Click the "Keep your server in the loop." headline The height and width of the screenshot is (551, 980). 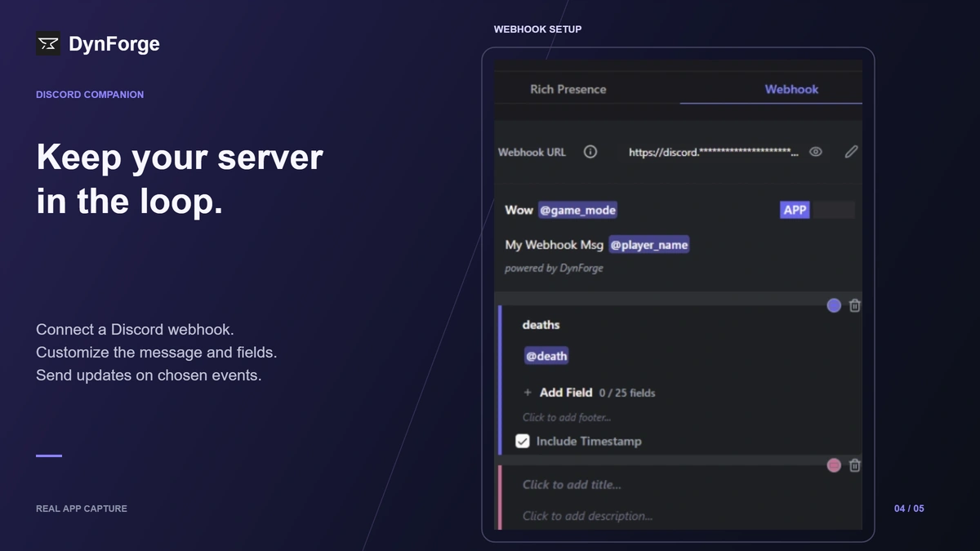pyautogui.click(x=180, y=180)
